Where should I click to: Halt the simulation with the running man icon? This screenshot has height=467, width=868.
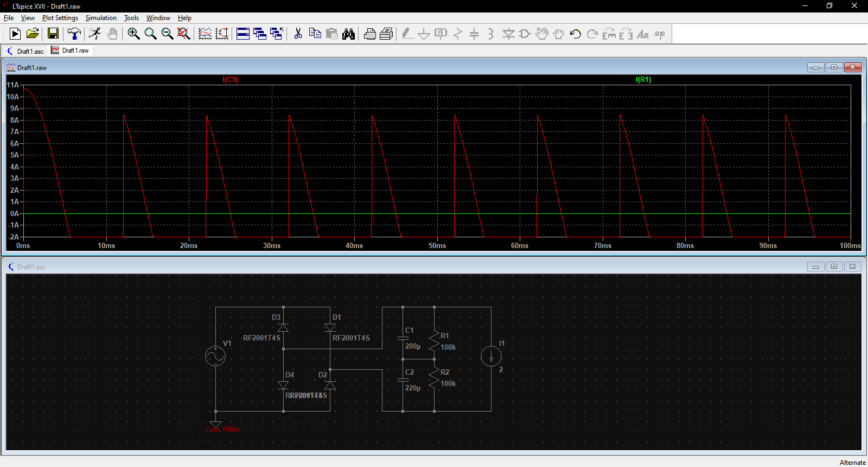95,34
